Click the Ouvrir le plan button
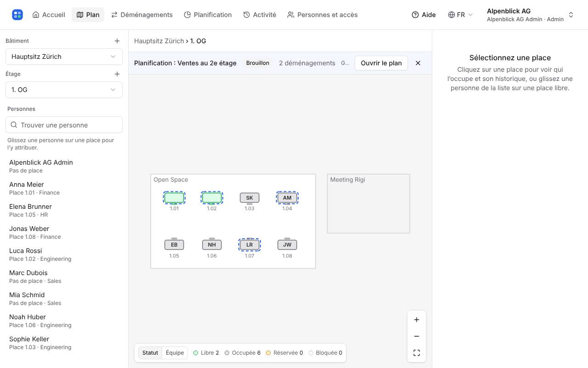Image resolution: width=588 pixels, height=368 pixels. [x=381, y=63]
